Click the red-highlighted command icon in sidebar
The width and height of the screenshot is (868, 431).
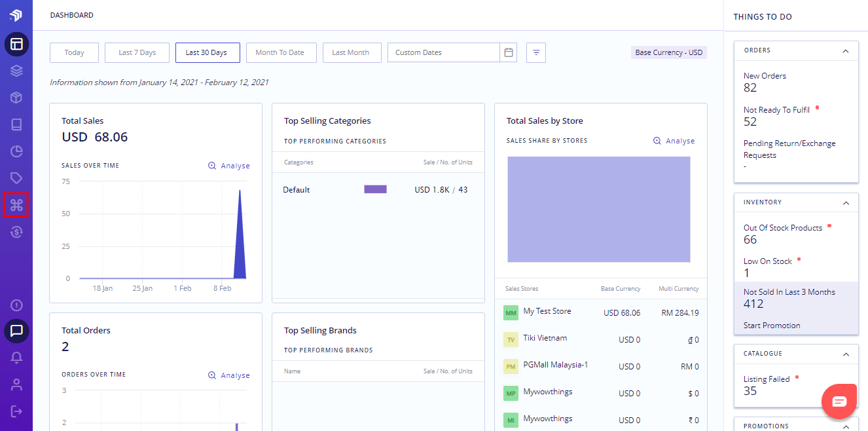[x=16, y=204]
